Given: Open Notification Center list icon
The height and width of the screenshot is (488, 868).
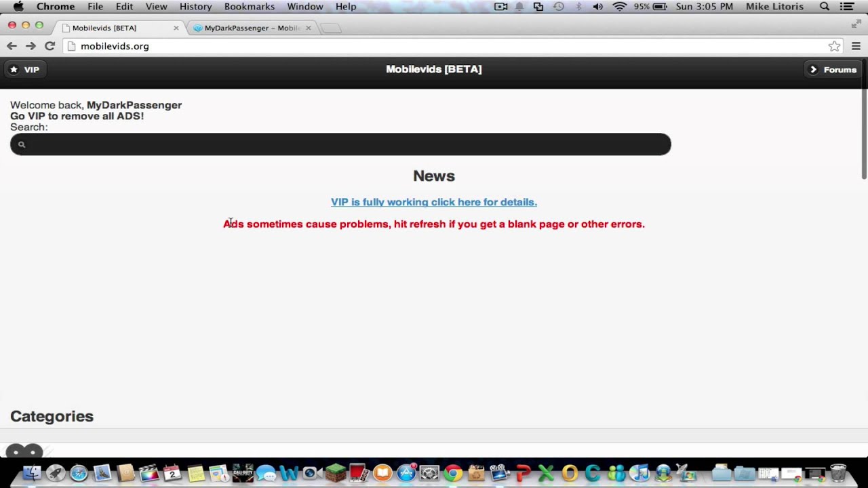Looking at the screenshot, I should 848,6.
